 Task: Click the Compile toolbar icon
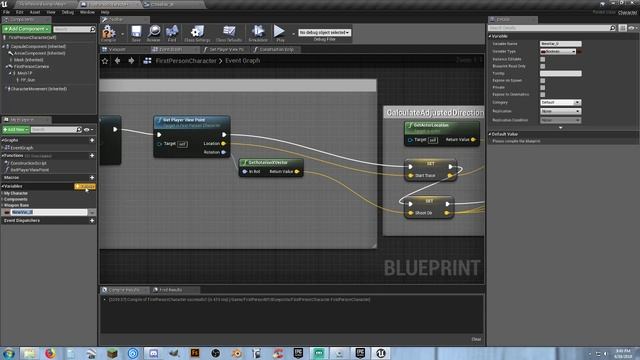tap(109, 33)
